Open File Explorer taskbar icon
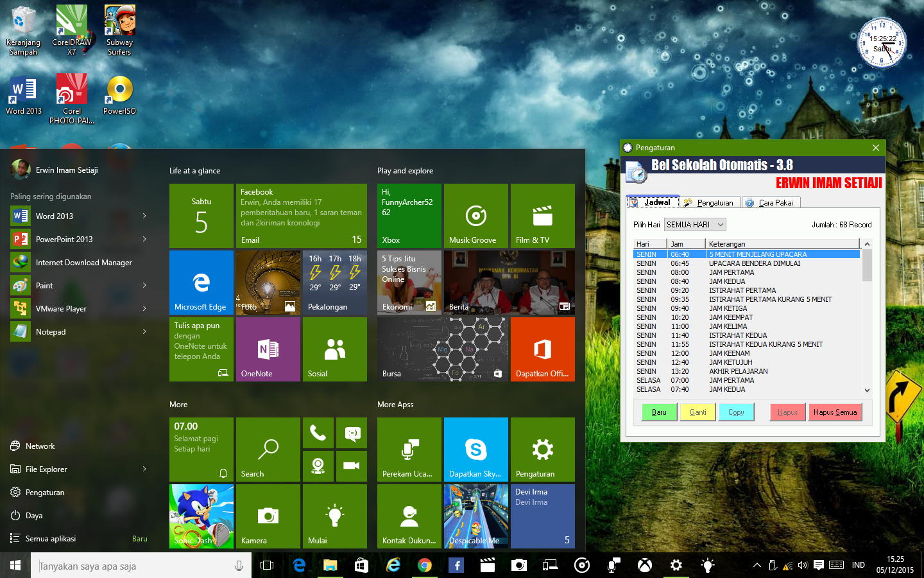The image size is (924, 578). pos(330,565)
